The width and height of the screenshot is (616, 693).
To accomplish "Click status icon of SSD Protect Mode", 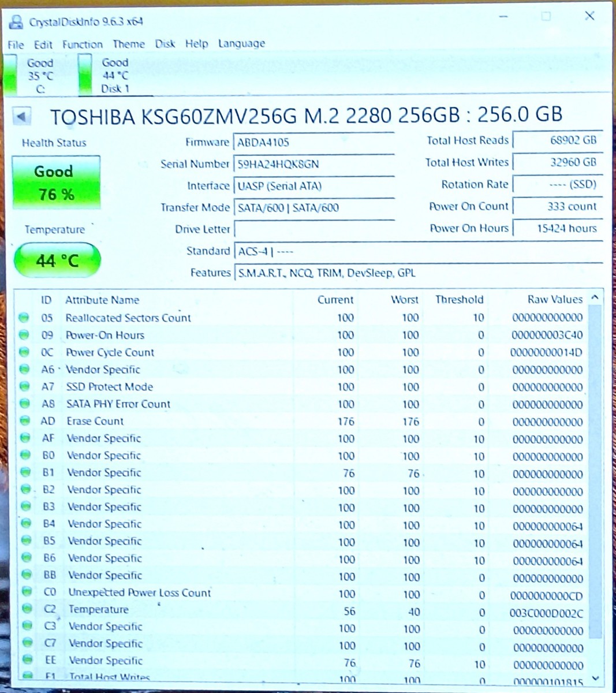I will (x=24, y=386).
